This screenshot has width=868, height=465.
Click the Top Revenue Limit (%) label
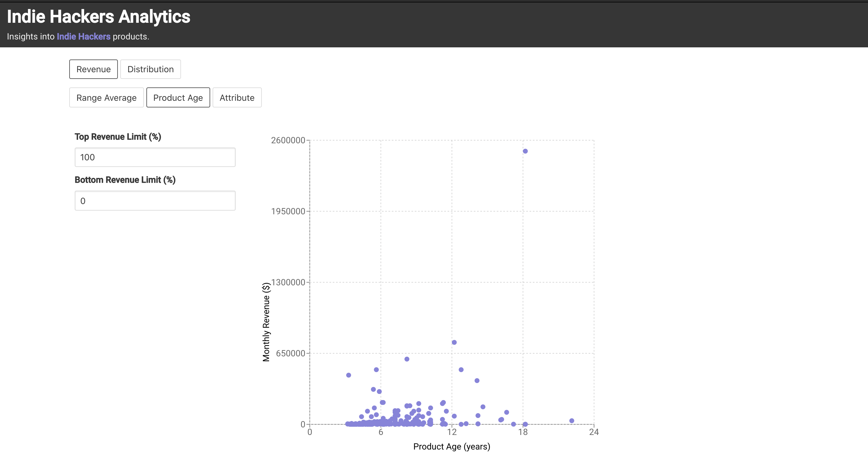(x=118, y=137)
